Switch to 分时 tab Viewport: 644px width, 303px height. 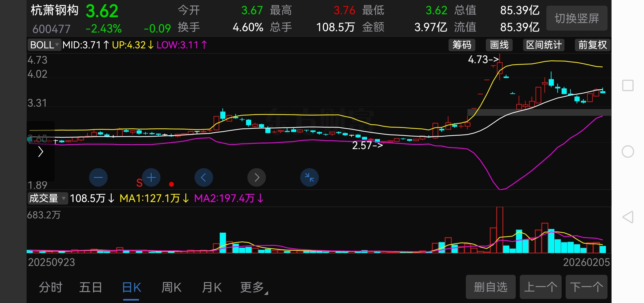[50, 287]
